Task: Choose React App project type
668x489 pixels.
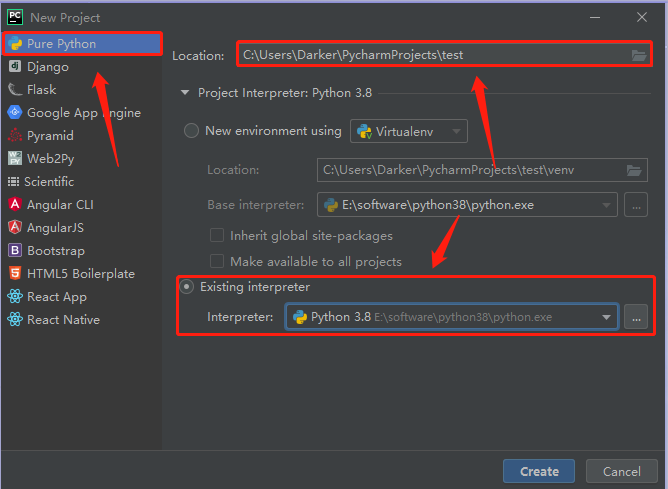Action: point(81,296)
